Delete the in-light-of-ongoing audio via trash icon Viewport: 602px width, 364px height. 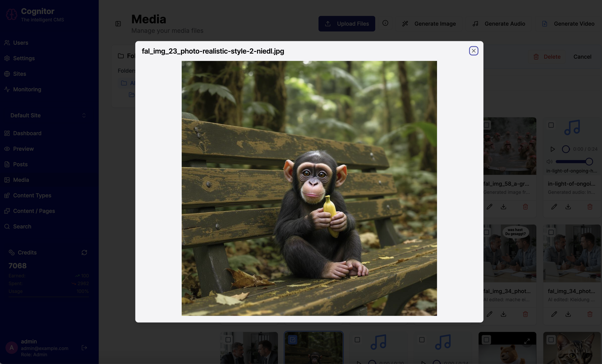point(590,207)
